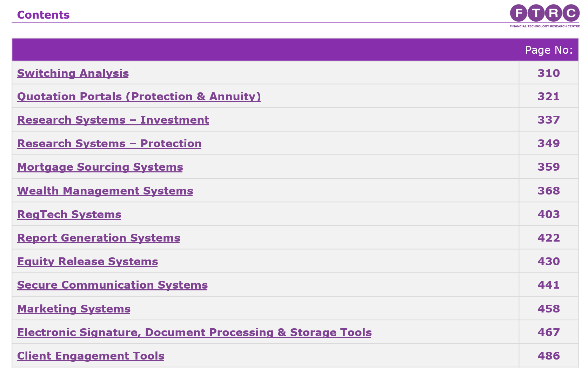Open Mortgage Sourcing Systems link
Screen dimensions: 588x375
tap(100, 167)
